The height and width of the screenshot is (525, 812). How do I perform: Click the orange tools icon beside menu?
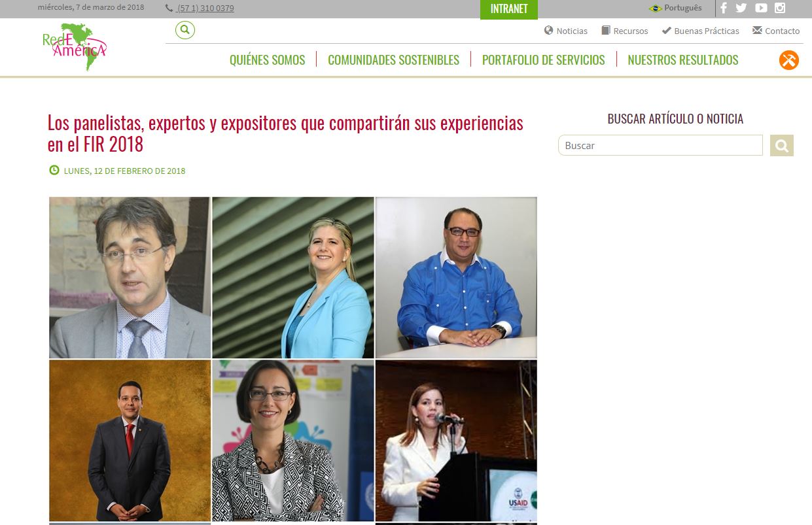789,60
